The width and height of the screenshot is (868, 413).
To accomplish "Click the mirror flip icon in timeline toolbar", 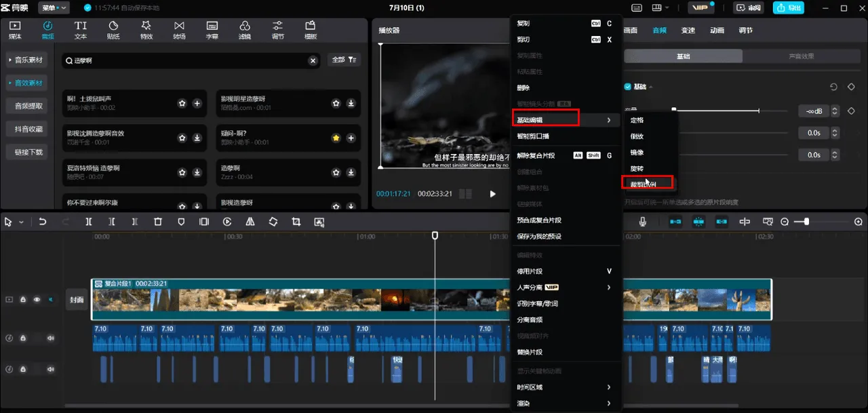I will pyautogui.click(x=250, y=222).
